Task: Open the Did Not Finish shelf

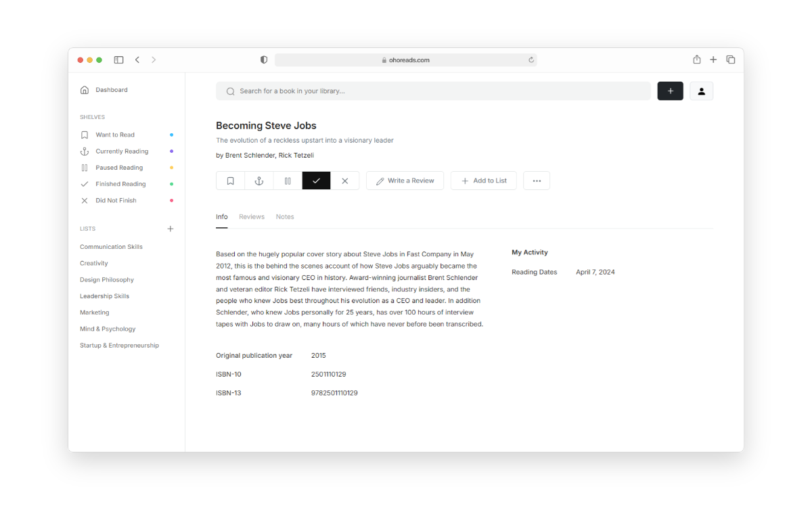Action: tap(127, 200)
